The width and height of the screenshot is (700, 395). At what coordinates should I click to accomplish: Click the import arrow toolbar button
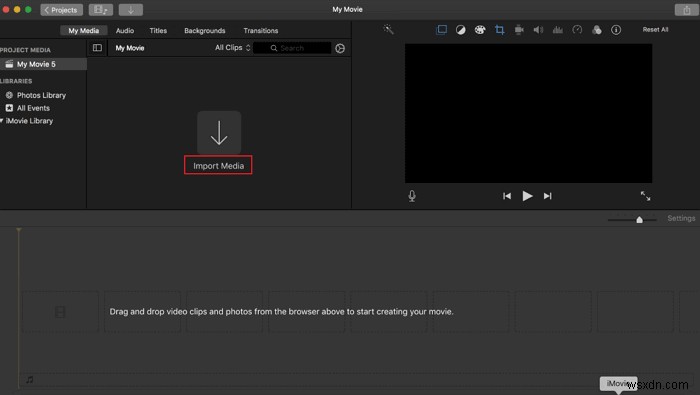tap(131, 9)
